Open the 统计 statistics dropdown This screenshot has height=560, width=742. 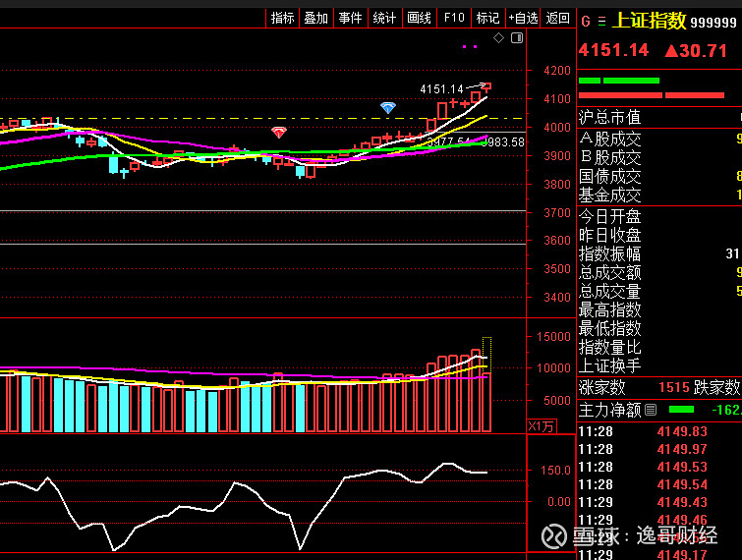click(x=384, y=18)
